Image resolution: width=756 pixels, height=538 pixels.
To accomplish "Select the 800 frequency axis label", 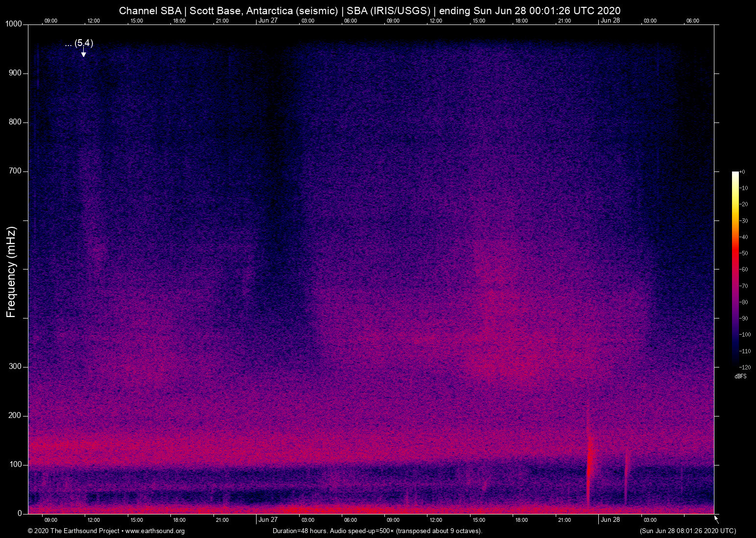I will click(15, 122).
